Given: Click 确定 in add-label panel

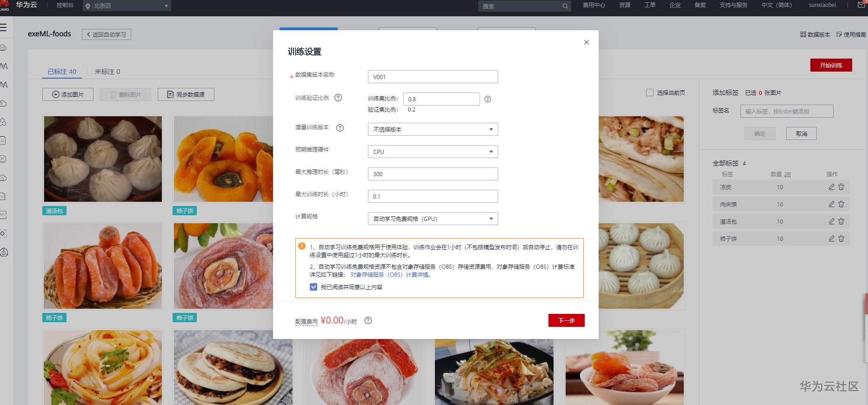Looking at the screenshot, I should (760, 133).
